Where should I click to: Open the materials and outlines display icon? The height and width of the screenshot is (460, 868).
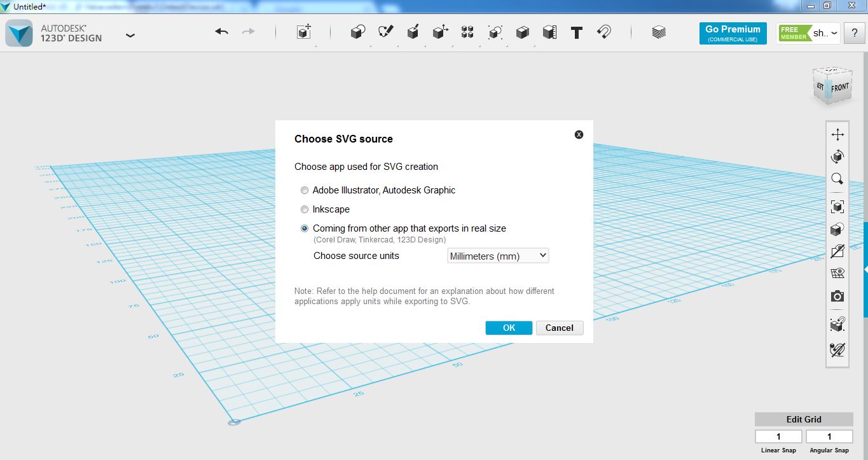point(837,229)
